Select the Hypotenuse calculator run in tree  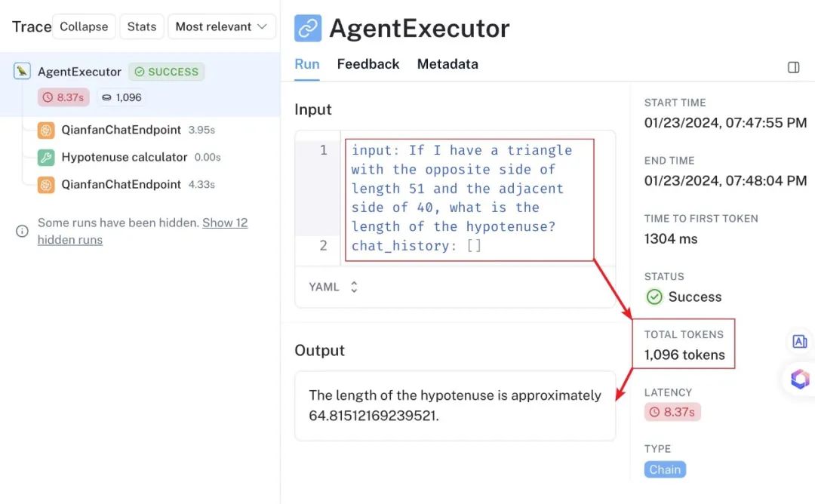(x=129, y=158)
